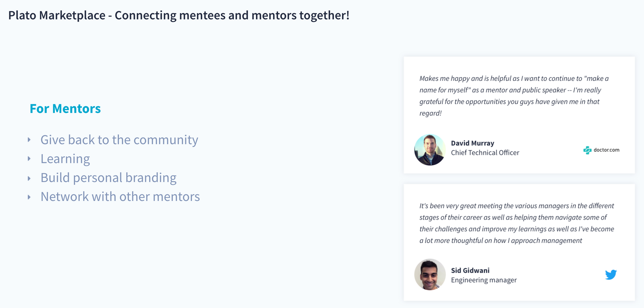Screen dimensions: 644x308
Task: Select the Network with other mentors item
Action: click(x=120, y=197)
